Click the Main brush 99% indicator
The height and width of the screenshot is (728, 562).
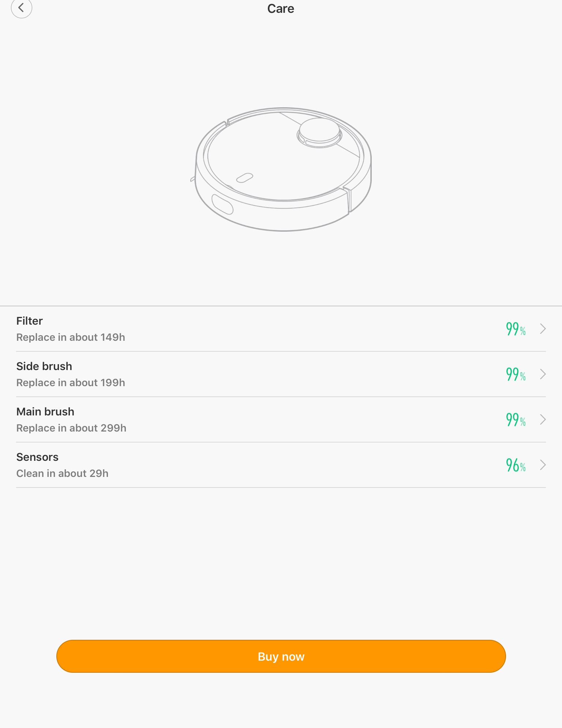click(x=516, y=419)
